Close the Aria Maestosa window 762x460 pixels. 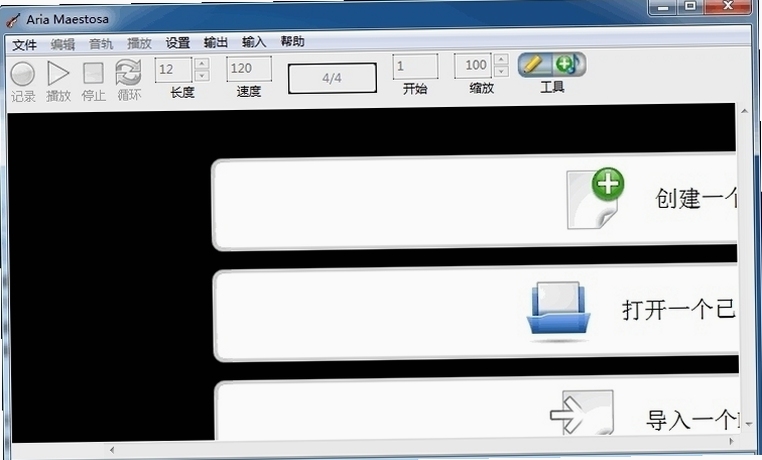coord(727,6)
